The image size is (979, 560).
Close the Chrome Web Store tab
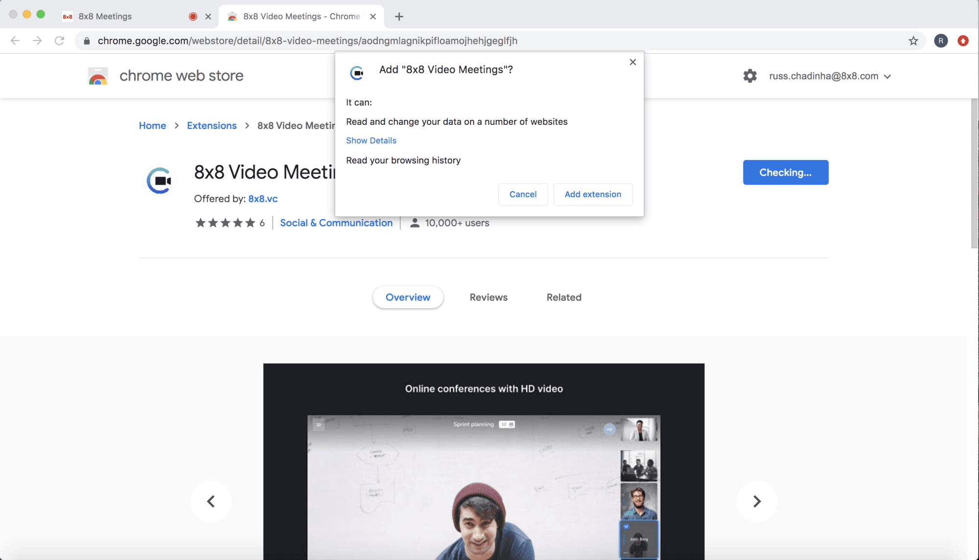(373, 17)
